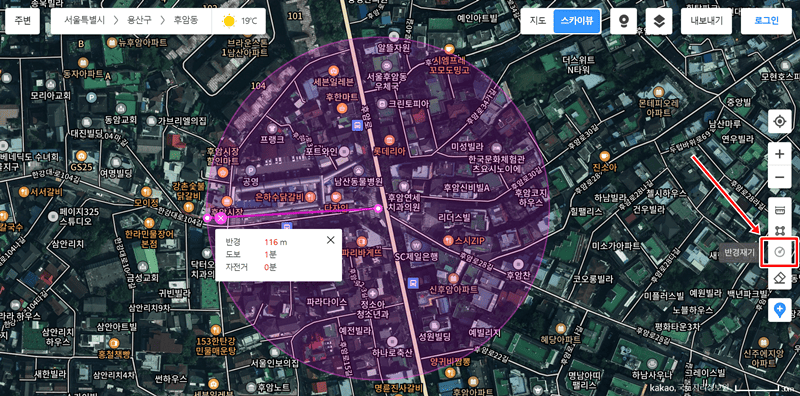Click the 스시ZIP restaurant marker
Screen dimensions: 800x396
448,239
